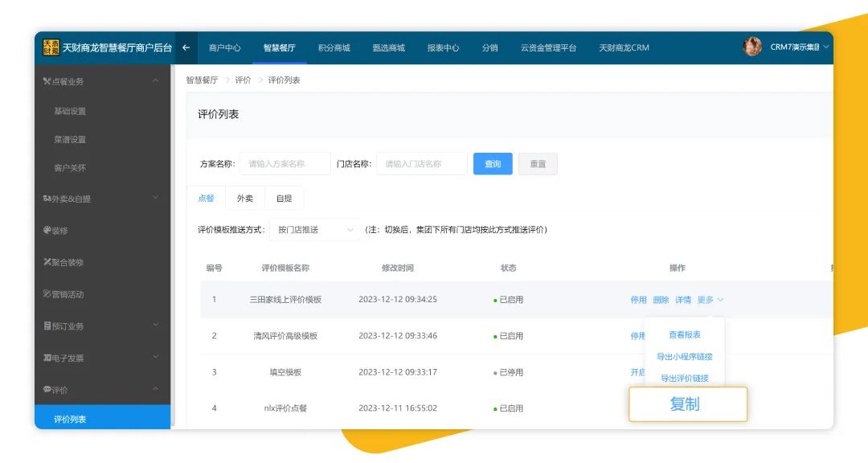
Task: Switch to 自提 tab
Action: pyautogui.click(x=284, y=199)
